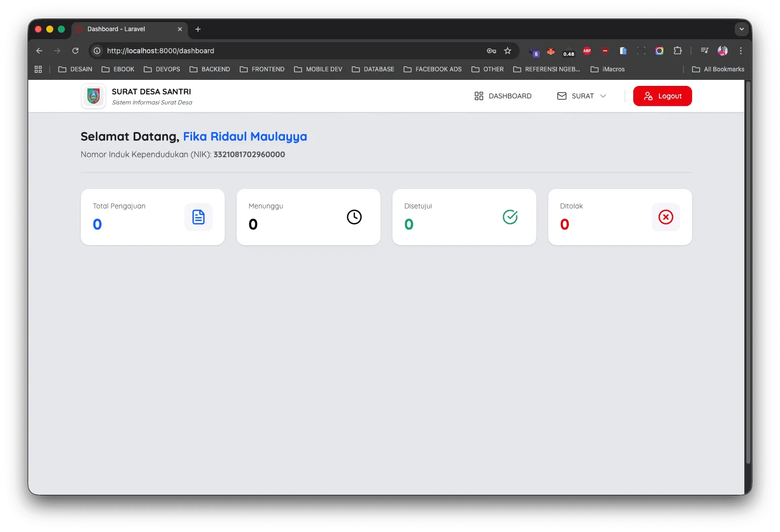Click the NIK number 3321081702960000

tap(249, 155)
